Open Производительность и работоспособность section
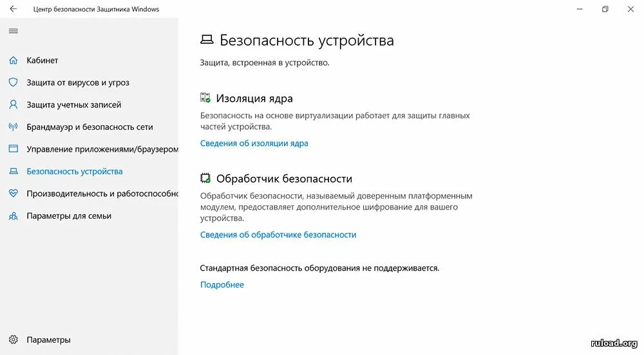Image resolution: width=644 pixels, height=355 pixels. (x=102, y=194)
